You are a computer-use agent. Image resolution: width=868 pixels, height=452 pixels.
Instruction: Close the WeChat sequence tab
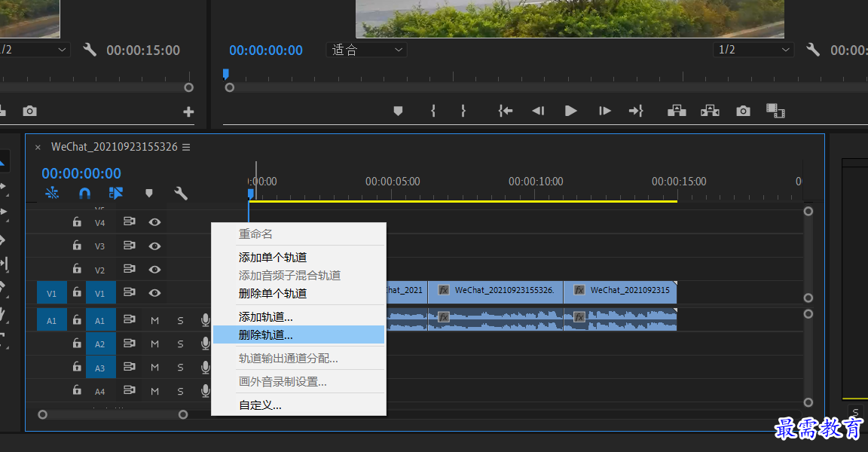(x=38, y=147)
